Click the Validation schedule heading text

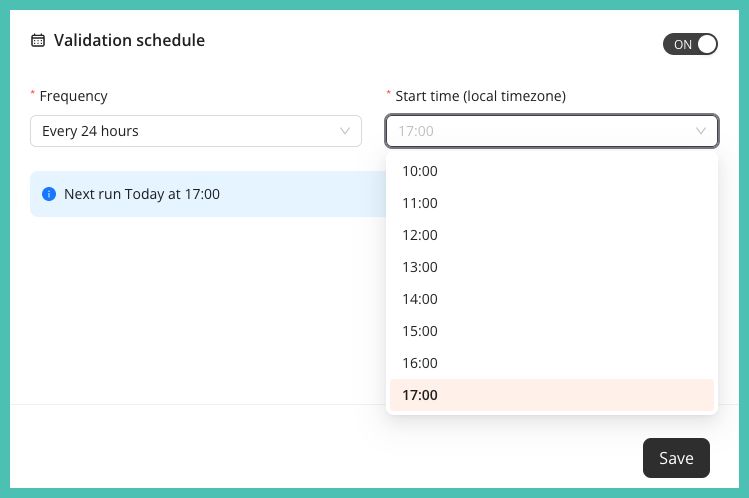tap(129, 40)
